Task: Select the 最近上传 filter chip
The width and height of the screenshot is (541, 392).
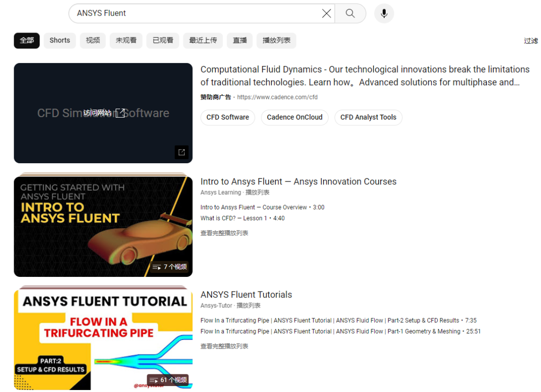Action: click(x=203, y=41)
